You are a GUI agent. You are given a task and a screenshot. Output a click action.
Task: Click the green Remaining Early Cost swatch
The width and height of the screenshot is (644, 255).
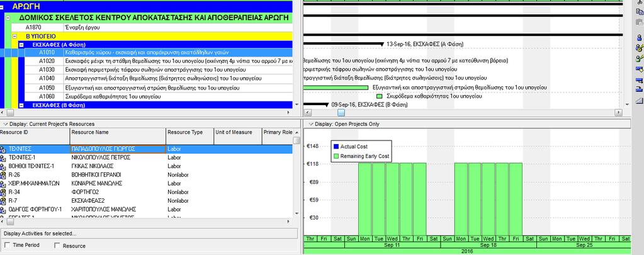336,156
